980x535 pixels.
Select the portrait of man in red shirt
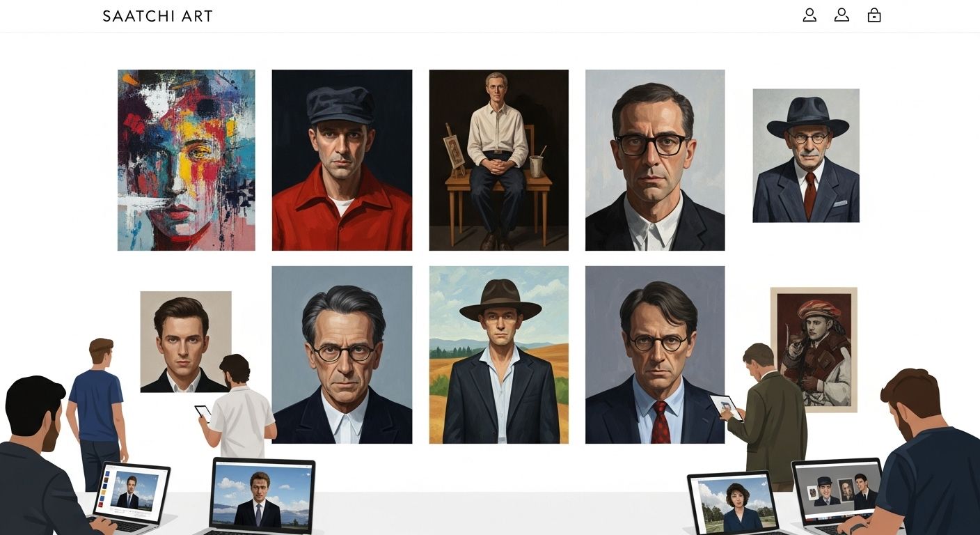click(342, 160)
